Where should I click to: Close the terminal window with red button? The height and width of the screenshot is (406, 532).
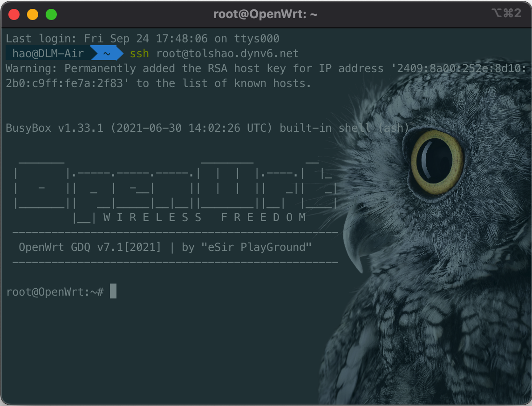tap(14, 14)
